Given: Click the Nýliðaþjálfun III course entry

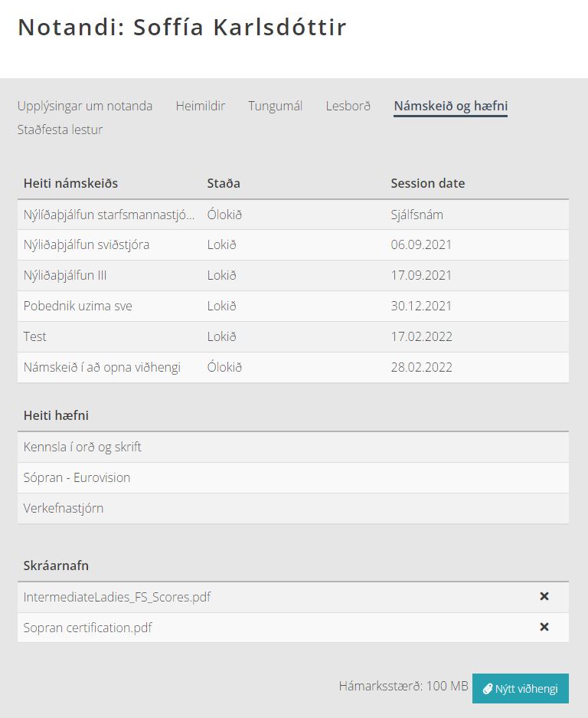Looking at the screenshot, I should click(x=65, y=275).
